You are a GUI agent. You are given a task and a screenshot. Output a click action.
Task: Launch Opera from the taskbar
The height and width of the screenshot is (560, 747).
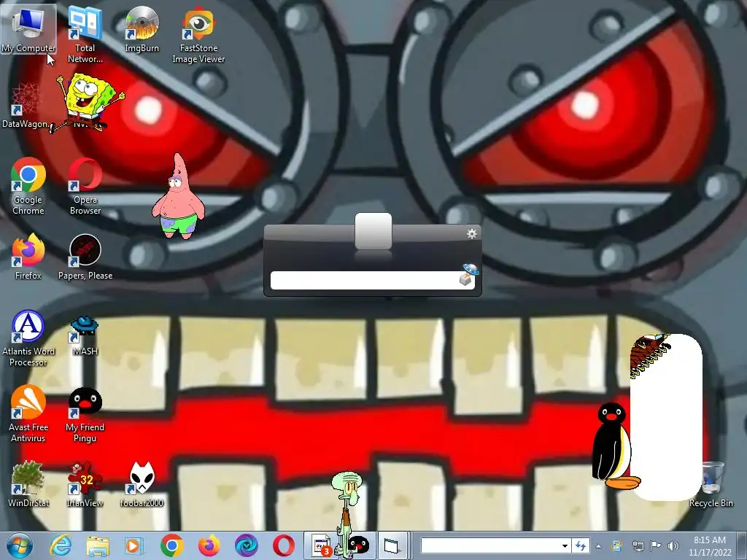284,545
